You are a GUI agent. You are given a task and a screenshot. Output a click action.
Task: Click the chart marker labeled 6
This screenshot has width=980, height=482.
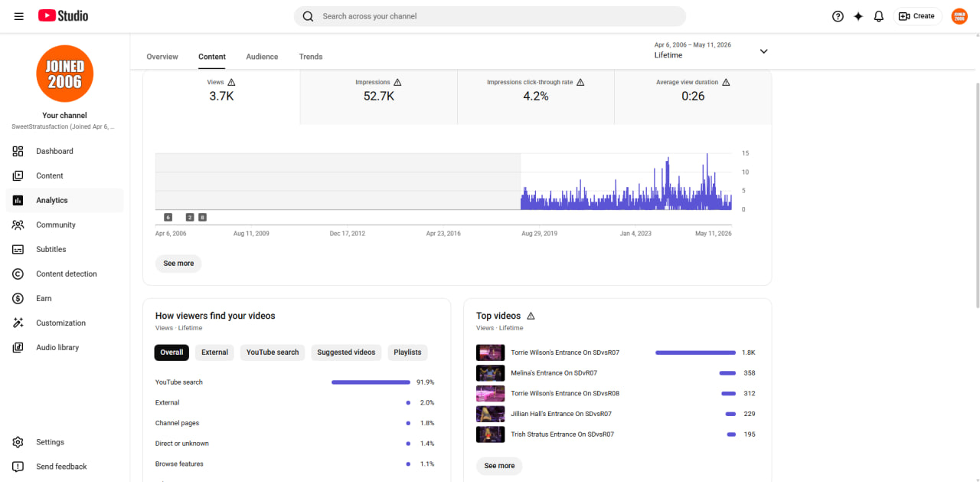168,217
